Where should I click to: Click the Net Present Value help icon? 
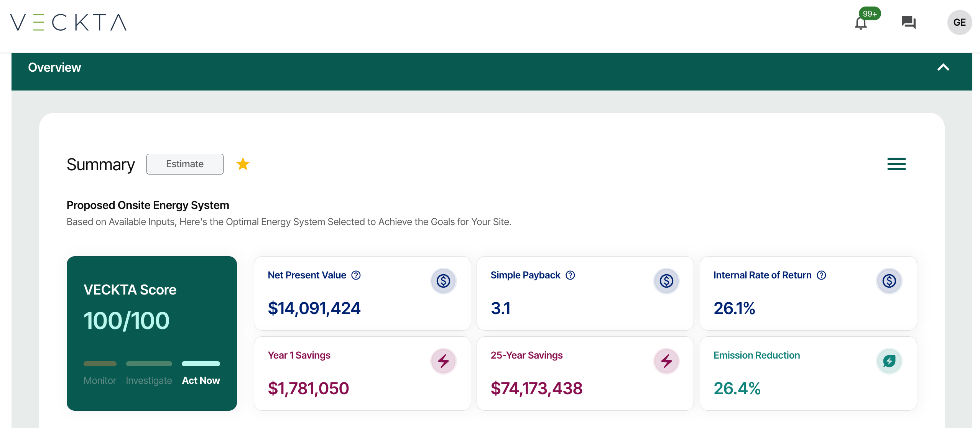(356, 275)
